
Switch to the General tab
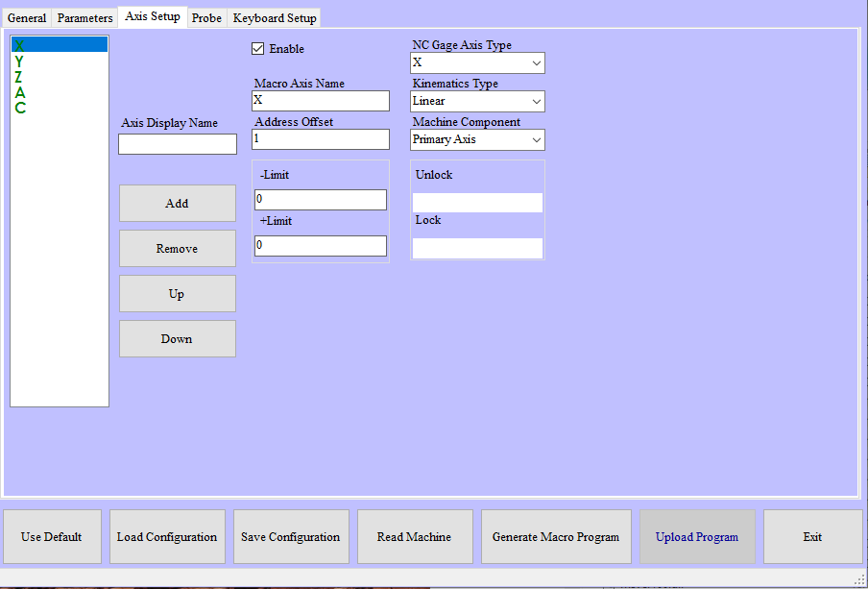click(27, 18)
